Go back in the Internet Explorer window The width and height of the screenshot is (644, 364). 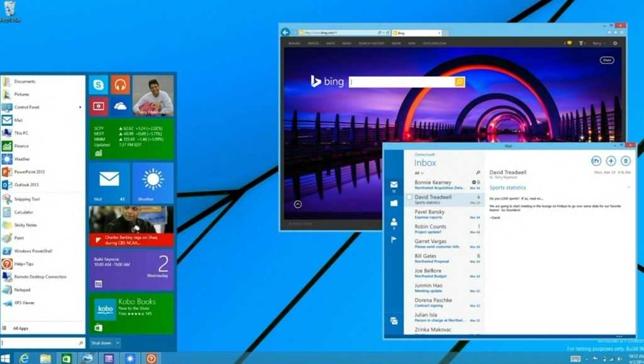point(286,33)
